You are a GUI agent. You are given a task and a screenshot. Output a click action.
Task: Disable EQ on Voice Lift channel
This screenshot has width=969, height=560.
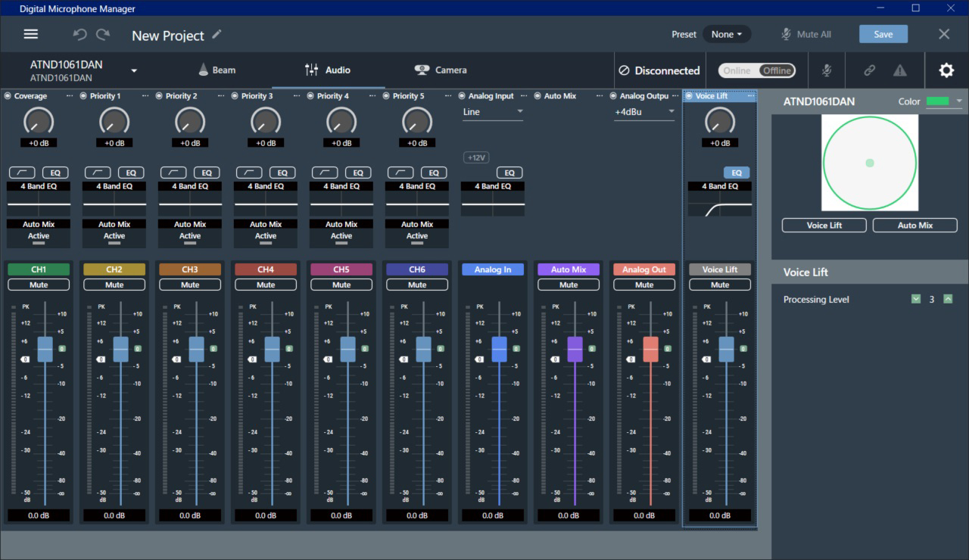pyautogui.click(x=737, y=173)
